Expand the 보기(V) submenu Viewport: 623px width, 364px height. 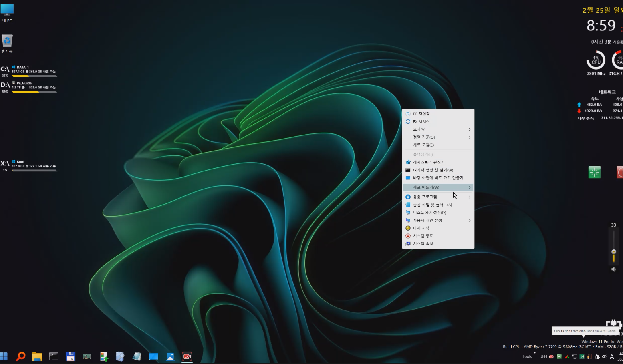(438, 129)
